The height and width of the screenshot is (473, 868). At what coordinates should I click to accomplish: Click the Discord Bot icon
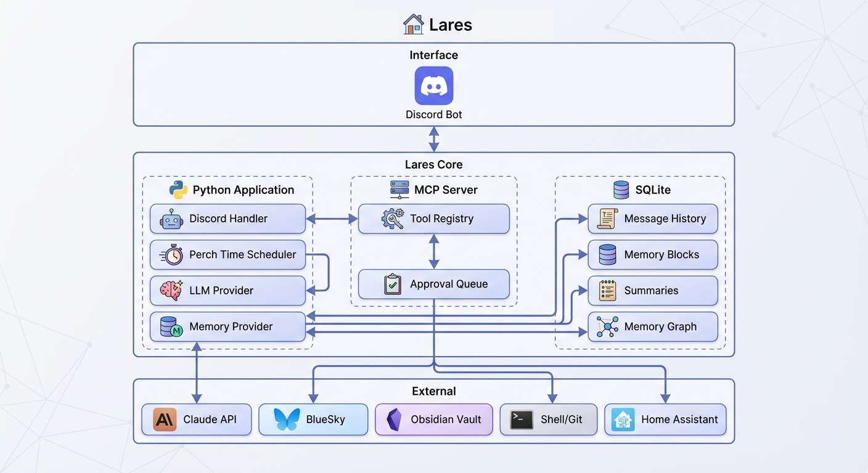point(433,86)
